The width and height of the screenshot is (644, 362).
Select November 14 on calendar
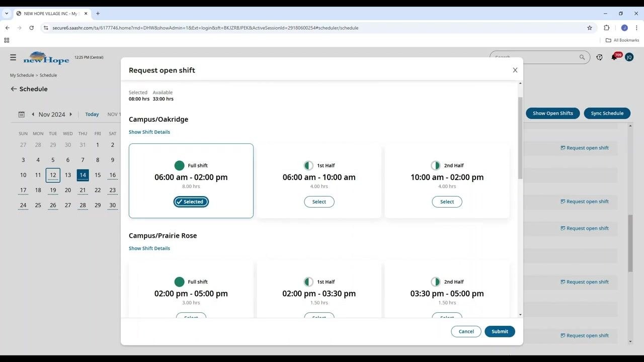tap(83, 175)
